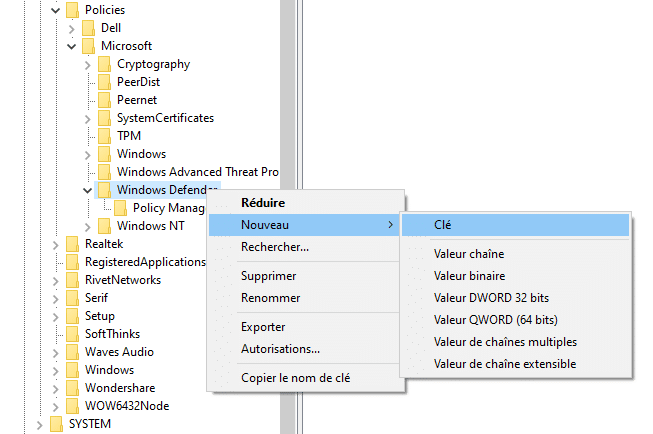
Task: Expand the Realtek key
Action: [55, 245]
